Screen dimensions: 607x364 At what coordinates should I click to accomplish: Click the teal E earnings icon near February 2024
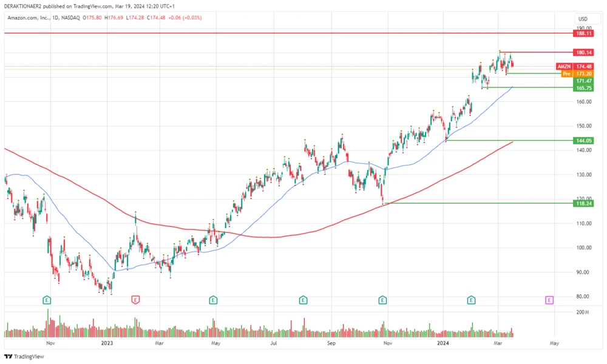pos(470,300)
